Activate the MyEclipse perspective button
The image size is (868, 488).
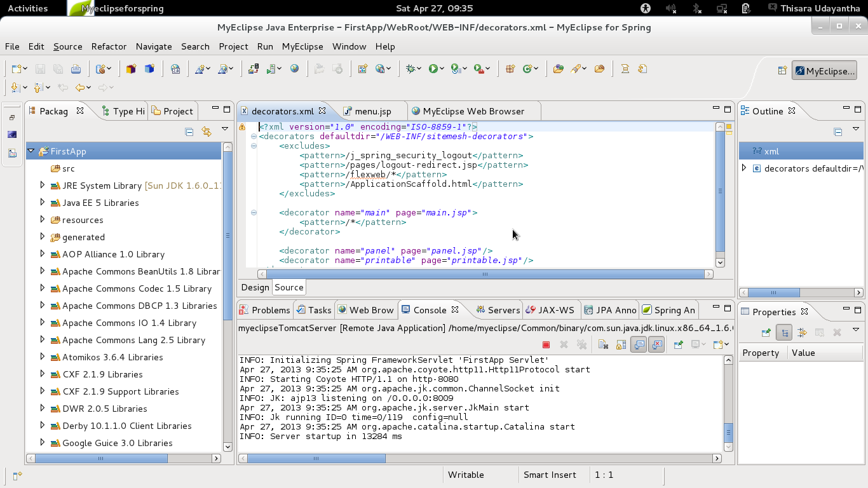coord(824,71)
